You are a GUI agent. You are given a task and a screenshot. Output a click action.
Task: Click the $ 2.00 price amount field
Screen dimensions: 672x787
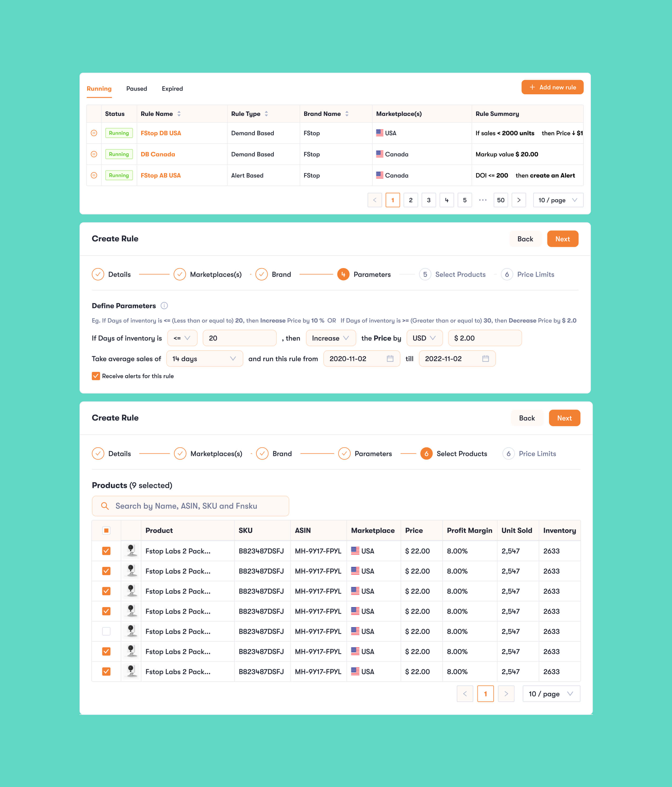(485, 338)
